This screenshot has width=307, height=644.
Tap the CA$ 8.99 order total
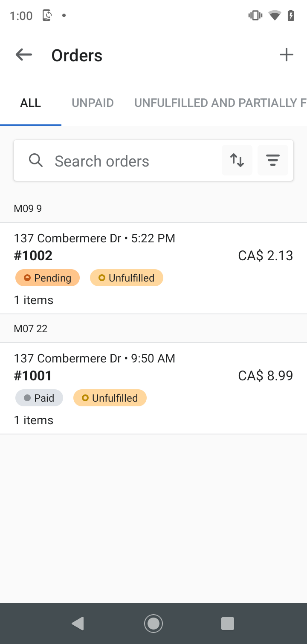(265, 376)
